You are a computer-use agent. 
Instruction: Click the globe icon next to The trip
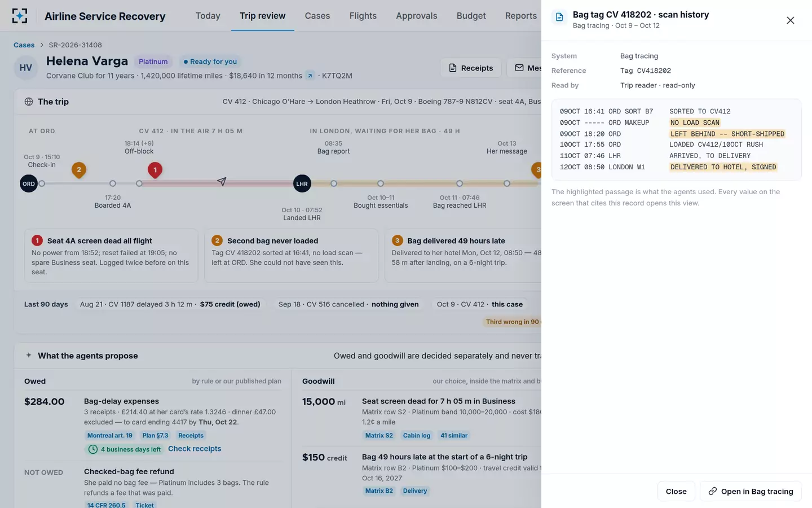coord(29,102)
